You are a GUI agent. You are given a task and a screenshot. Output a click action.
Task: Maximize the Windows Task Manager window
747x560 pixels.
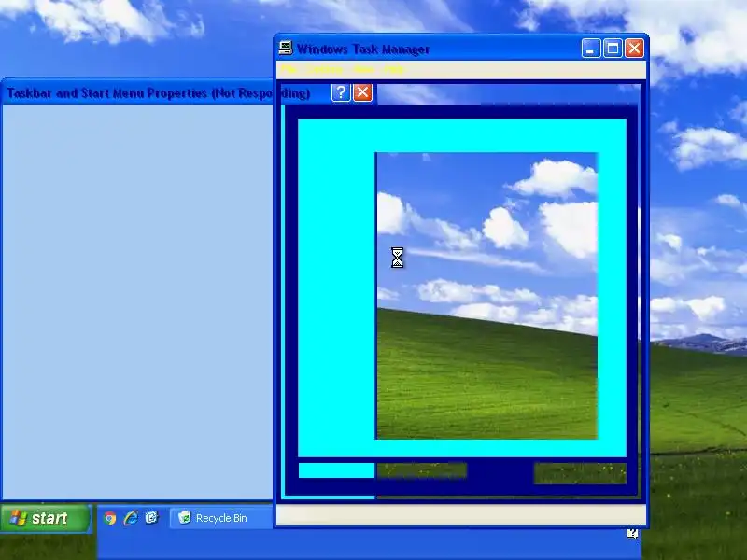pyautogui.click(x=613, y=49)
